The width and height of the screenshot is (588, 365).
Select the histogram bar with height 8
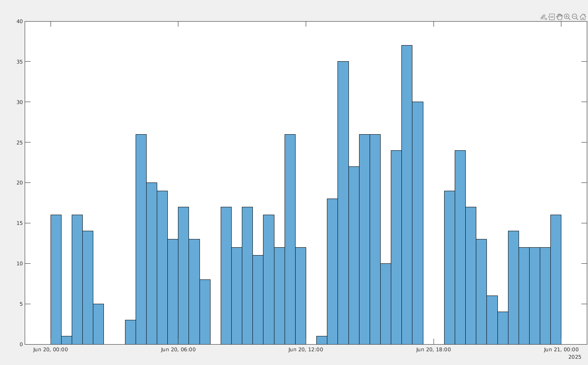pyautogui.click(x=205, y=312)
